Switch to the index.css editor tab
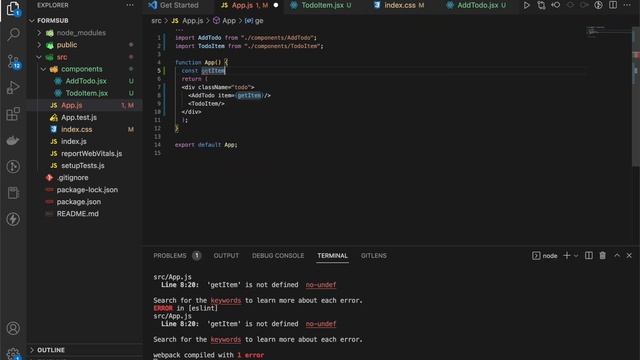This screenshot has width=640, height=360. click(400, 5)
